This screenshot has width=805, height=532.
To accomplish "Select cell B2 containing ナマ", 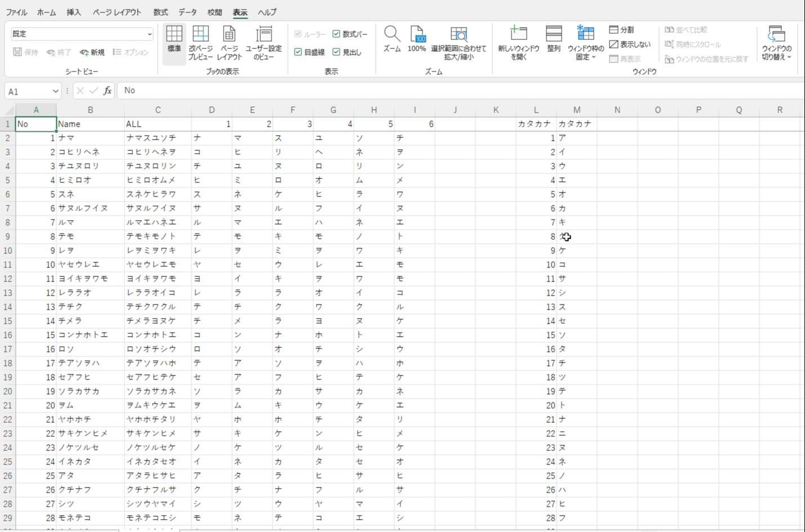I will (x=90, y=138).
